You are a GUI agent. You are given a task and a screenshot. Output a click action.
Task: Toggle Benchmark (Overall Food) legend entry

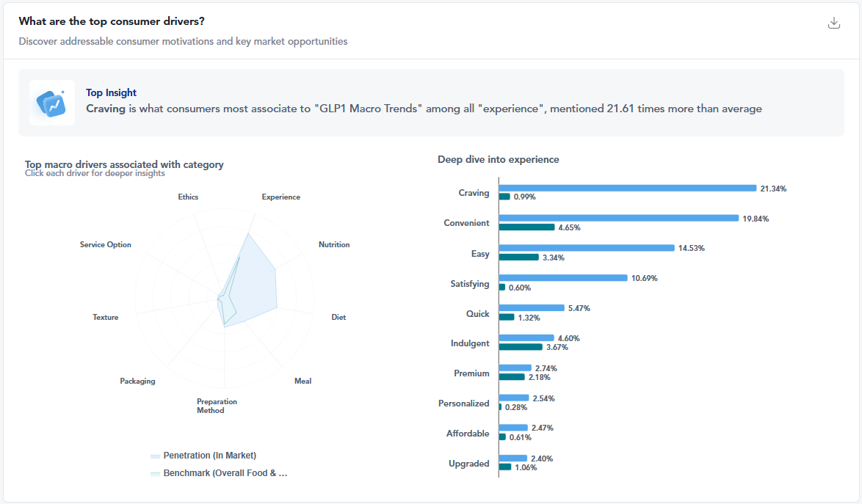(225, 473)
